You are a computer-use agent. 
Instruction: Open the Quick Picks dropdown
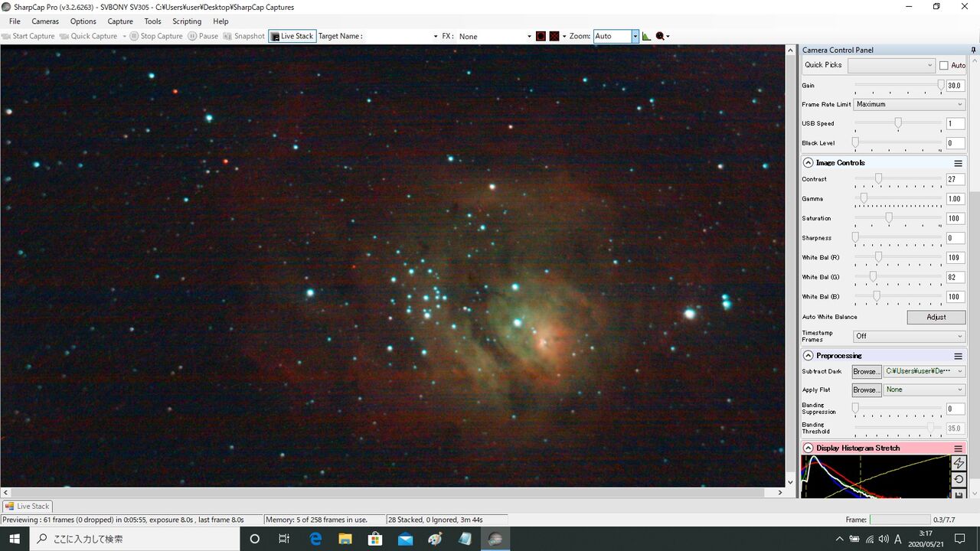click(891, 66)
